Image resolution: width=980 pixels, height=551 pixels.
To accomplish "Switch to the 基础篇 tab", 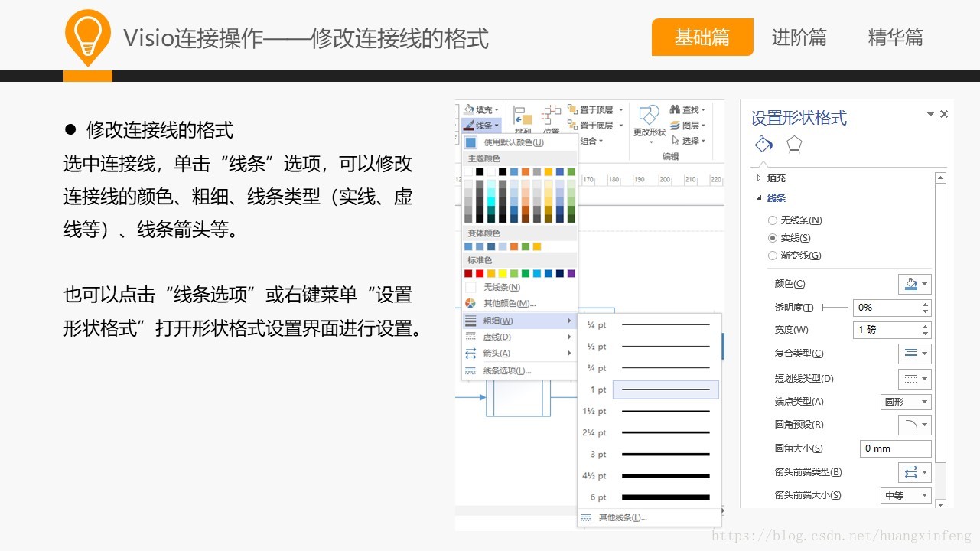I will (702, 37).
